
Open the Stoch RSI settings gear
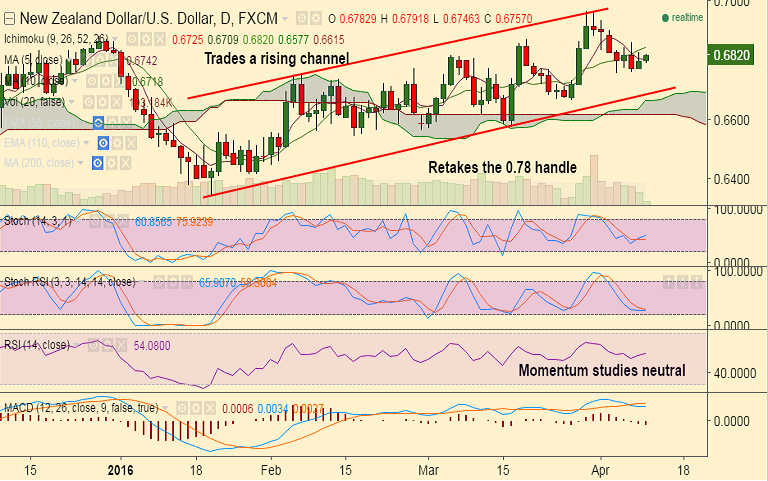(x=173, y=282)
